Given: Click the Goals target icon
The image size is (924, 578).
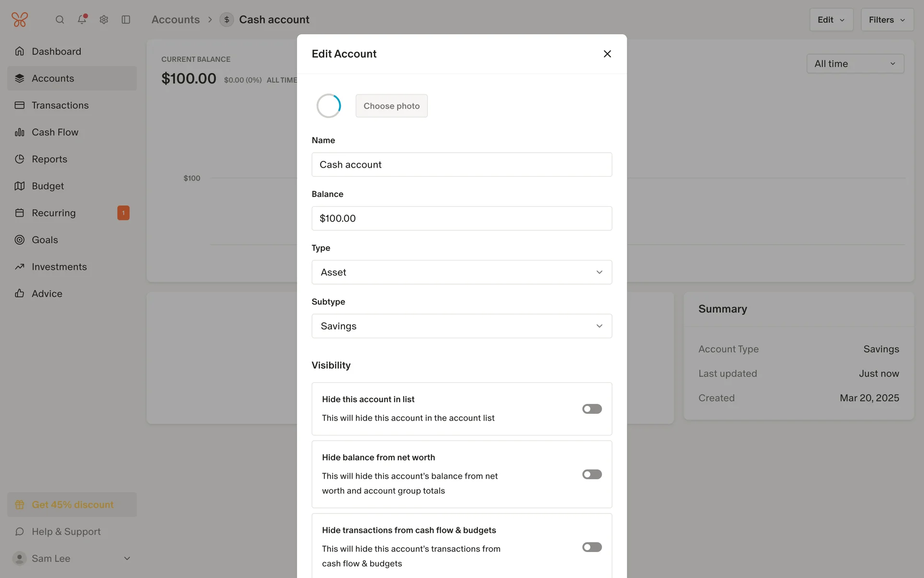Looking at the screenshot, I should click(20, 240).
